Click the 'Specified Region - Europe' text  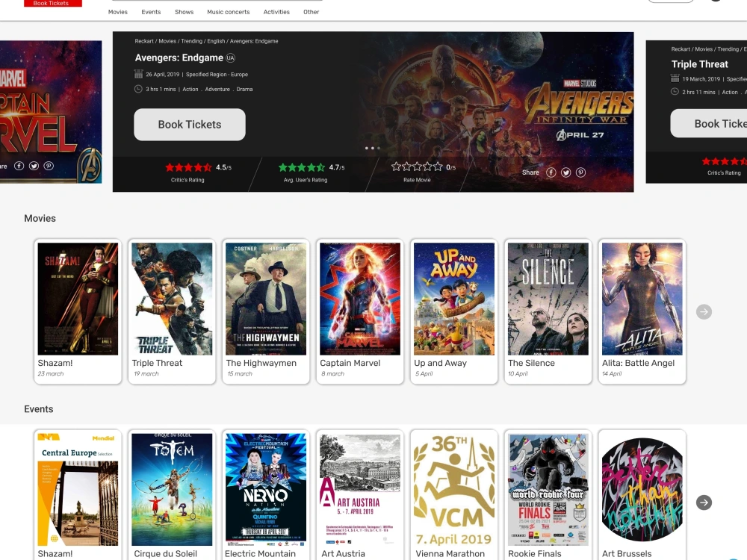click(217, 74)
